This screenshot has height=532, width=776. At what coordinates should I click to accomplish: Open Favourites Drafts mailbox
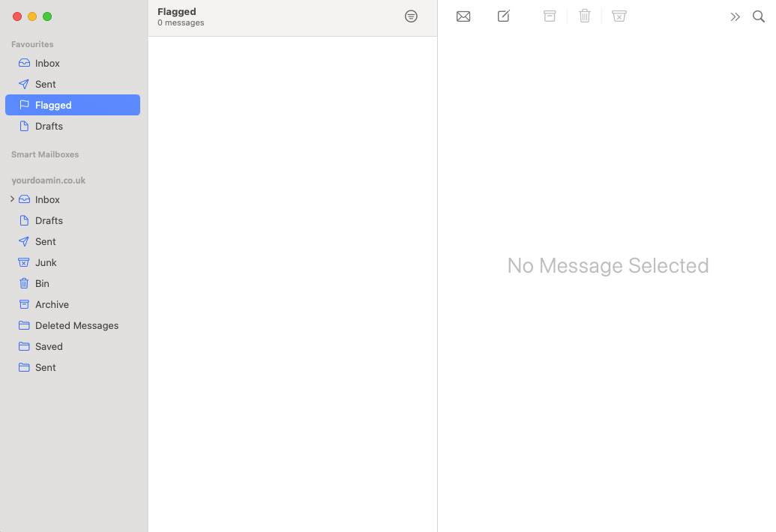(x=73, y=126)
